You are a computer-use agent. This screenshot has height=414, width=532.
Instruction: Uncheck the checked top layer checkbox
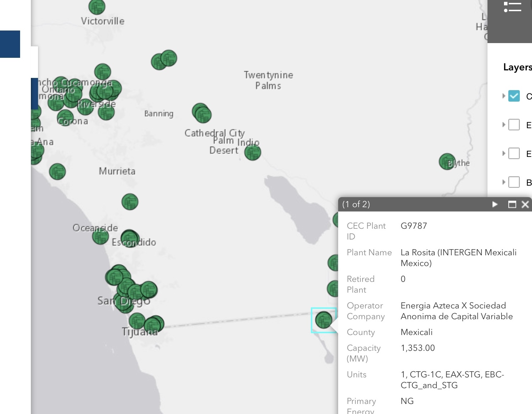[x=514, y=96]
